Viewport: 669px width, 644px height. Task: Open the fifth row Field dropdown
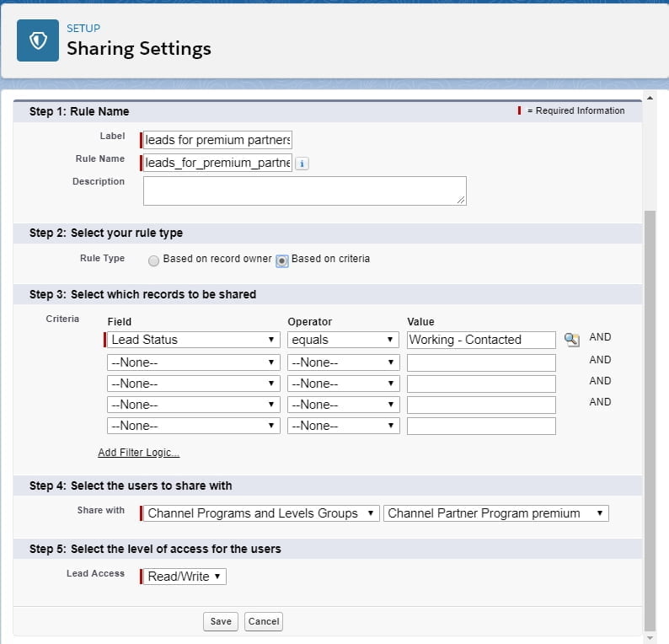point(193,426)
